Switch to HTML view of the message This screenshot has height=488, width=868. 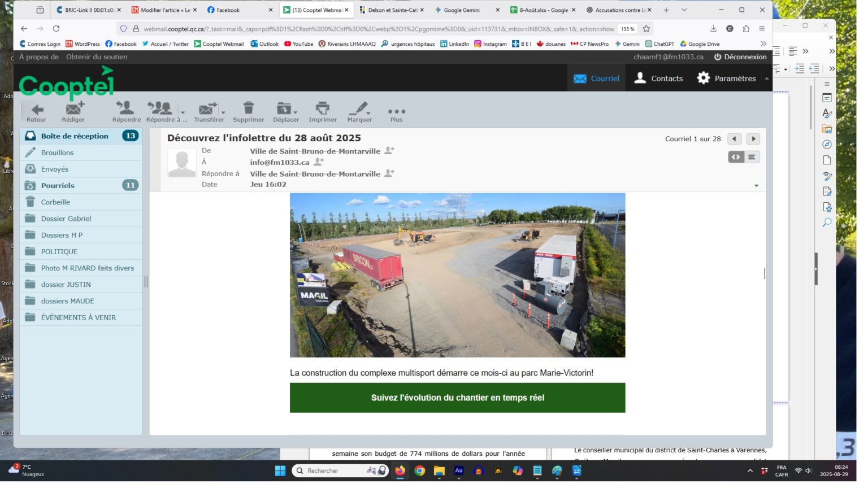click(735, 157)
